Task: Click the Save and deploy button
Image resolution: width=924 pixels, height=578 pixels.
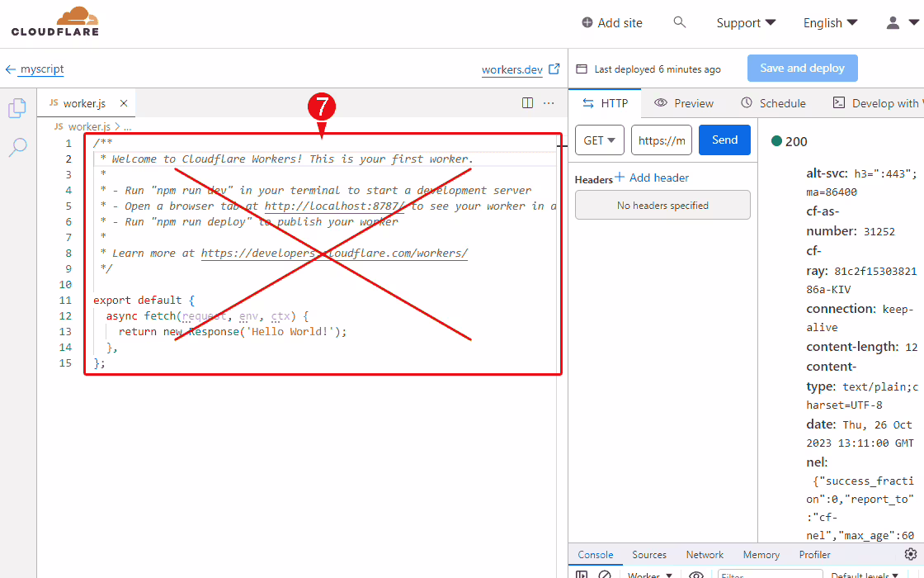Action: tap(802, 69)
